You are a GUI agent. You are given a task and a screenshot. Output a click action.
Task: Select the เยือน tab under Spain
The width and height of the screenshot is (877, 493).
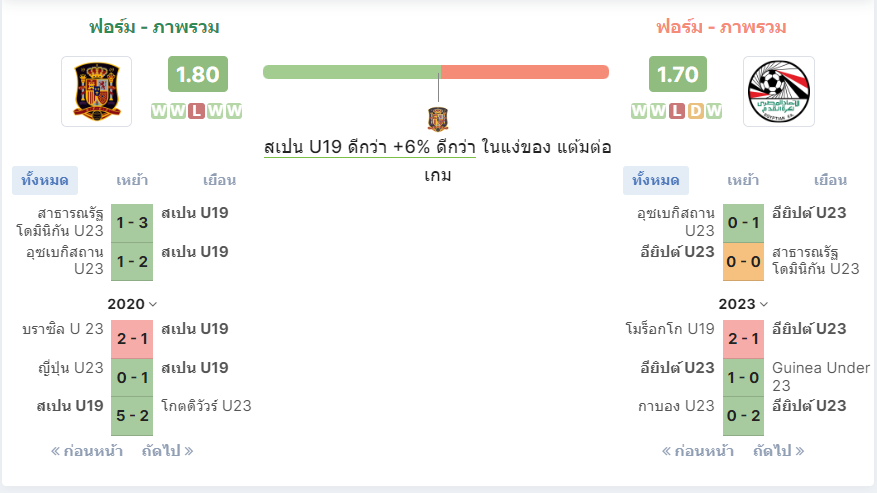[x=219, y=180]
